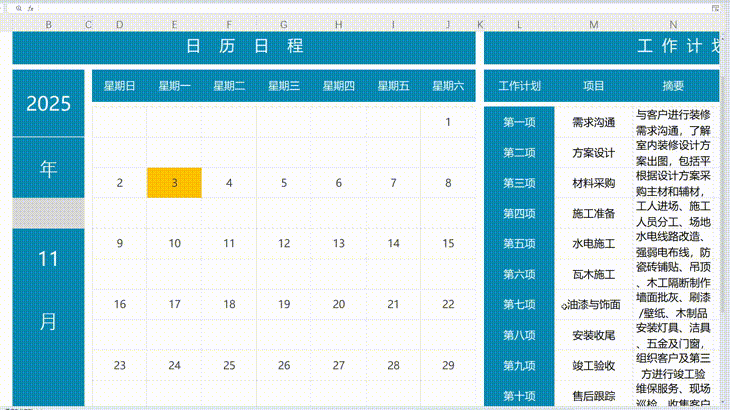Select the 需求沟通 project cell
The width and height of the screenshot is (730, 410).
tap(594, 122)
